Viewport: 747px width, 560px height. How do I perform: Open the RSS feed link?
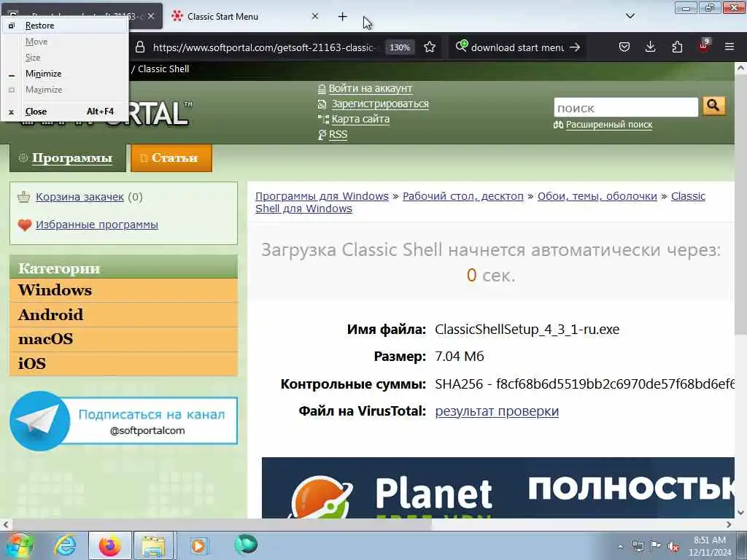pyautogui.click(x=338, y=134)
